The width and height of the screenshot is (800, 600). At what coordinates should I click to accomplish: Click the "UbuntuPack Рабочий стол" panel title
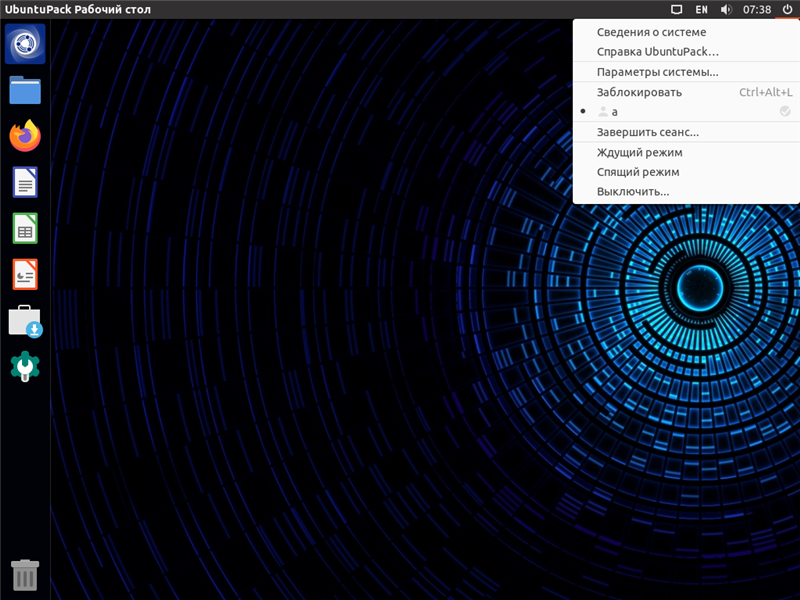point(78,9)
